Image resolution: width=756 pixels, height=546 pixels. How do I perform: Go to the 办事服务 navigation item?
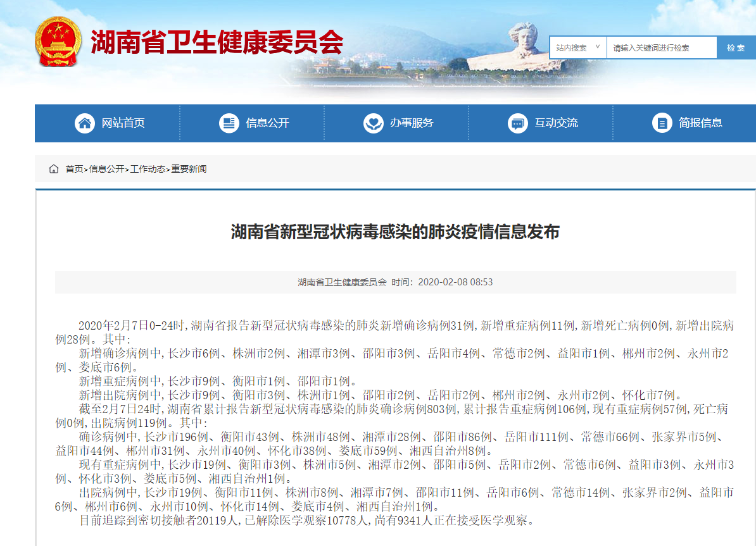point(412,123)
